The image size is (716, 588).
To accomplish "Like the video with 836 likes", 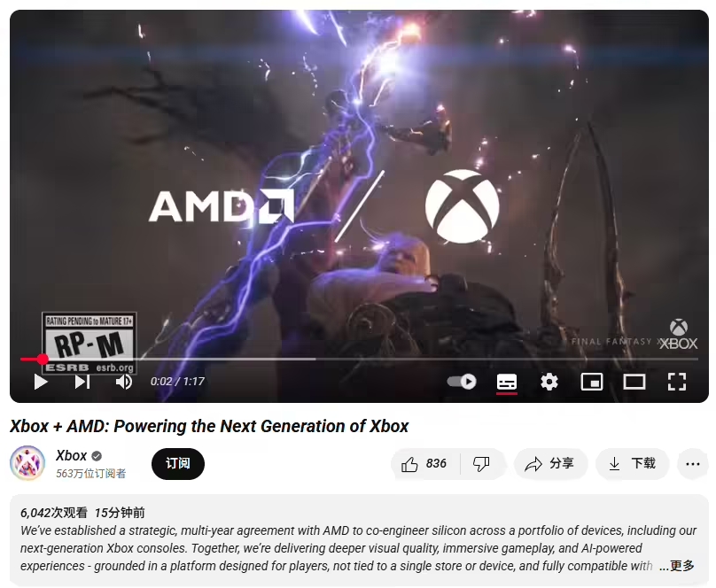I will pos(424,464).
